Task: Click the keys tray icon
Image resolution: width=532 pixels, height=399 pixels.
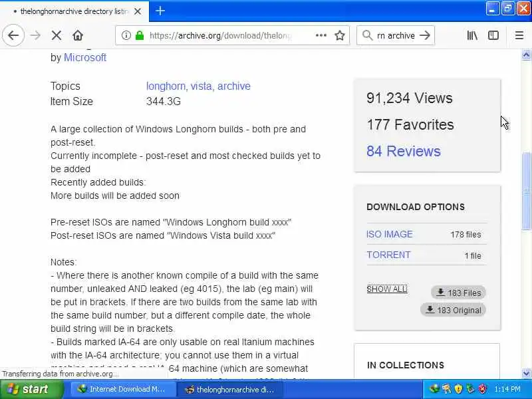Action: tap(446, 389)
